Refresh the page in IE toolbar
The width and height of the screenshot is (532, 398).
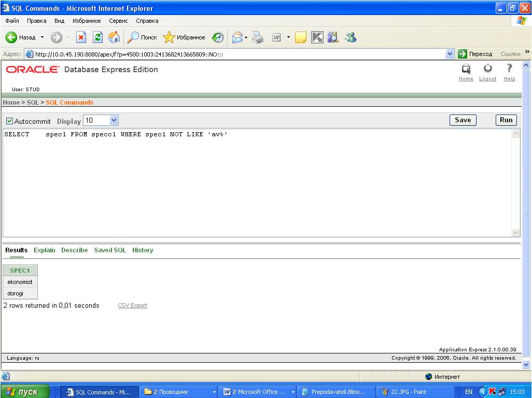tap(97, 37)
